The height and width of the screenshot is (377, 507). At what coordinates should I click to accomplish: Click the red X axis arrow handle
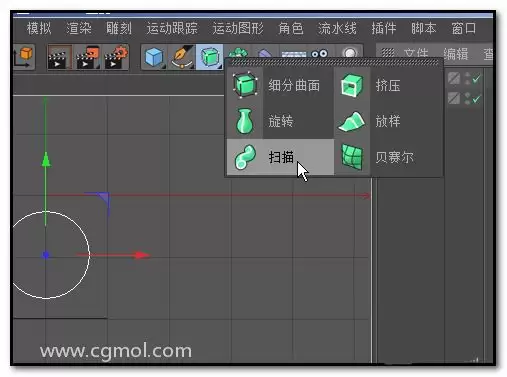point(143,255)
